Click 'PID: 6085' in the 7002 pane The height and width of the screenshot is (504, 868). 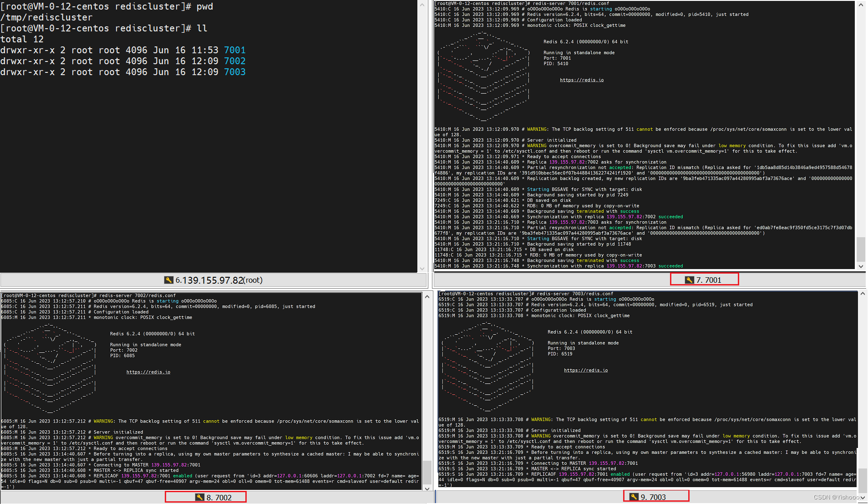pos(122,356)
